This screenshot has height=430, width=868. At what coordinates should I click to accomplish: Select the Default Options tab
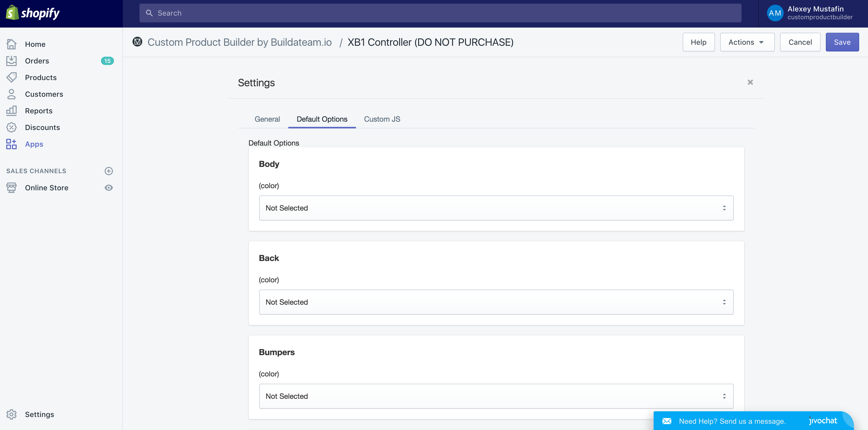pos(322,119)
